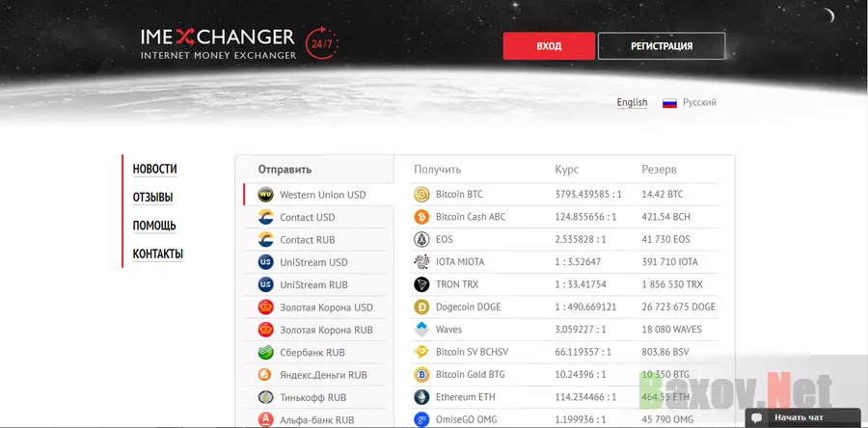Switch language to English
Screen dimensions: 868x428
632,102
